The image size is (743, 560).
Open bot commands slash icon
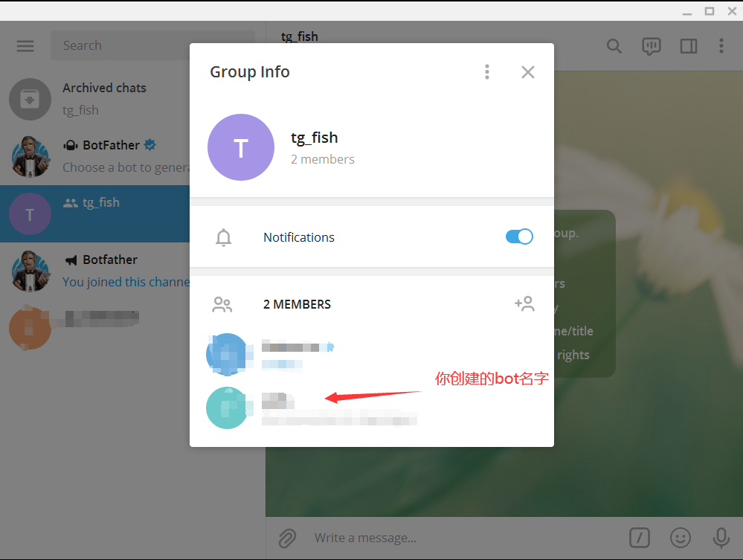point(639,538)
